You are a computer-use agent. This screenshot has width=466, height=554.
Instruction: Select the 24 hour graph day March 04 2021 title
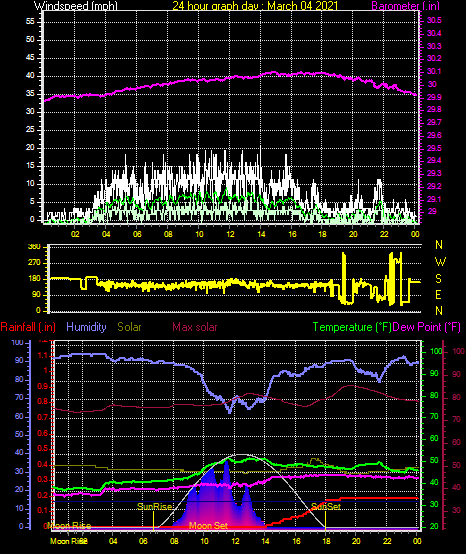click(x=255, y=6)
